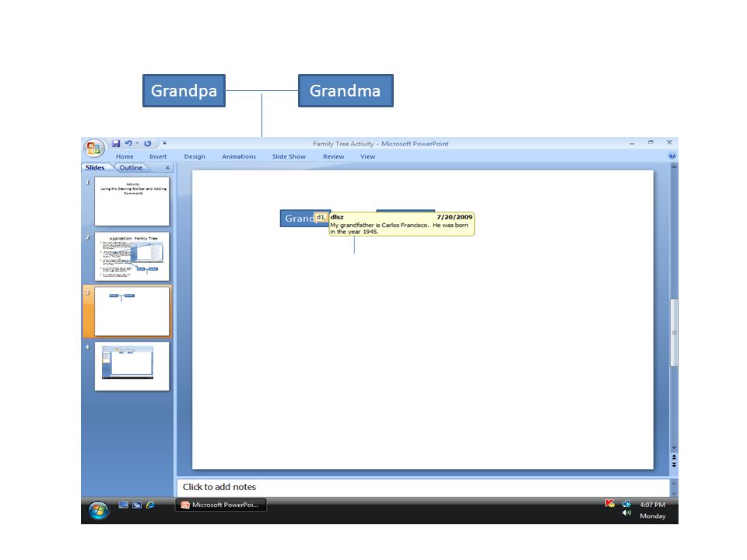747x560 pixels.
Task: Click the vertical scrollbar thumb
Action: tap(674, 333)
